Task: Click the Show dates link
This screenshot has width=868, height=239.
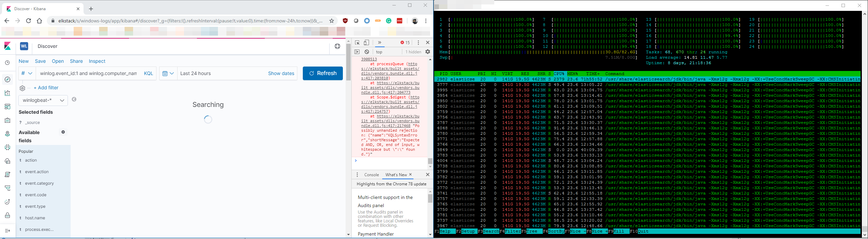Action: click(x=281, y=73)
